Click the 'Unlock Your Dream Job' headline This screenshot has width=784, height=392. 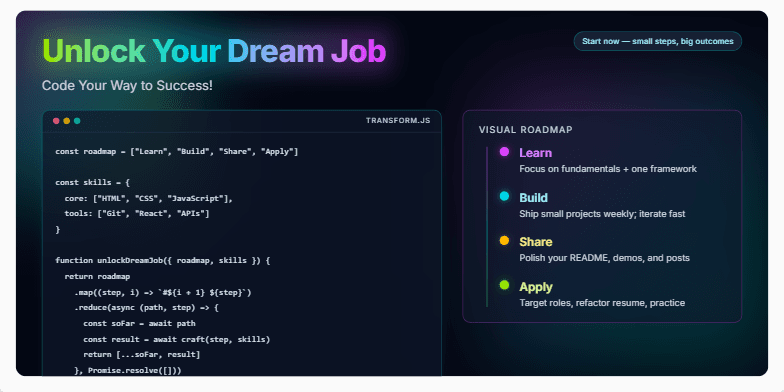tap(214, 50)
